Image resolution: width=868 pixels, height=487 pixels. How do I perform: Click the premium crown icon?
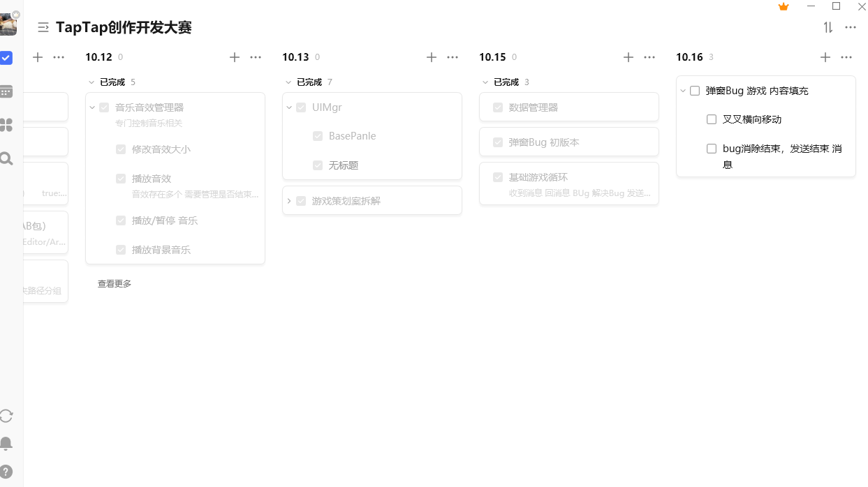(x=784, y=7)
